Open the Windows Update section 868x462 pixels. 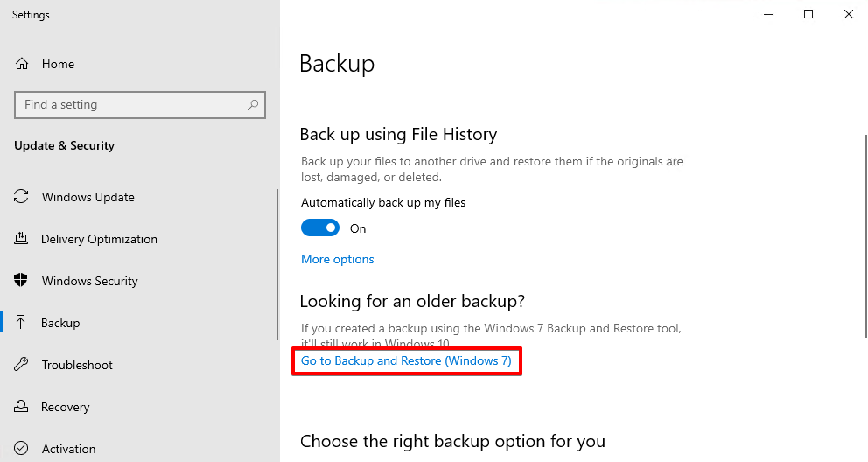coord(87,197)
